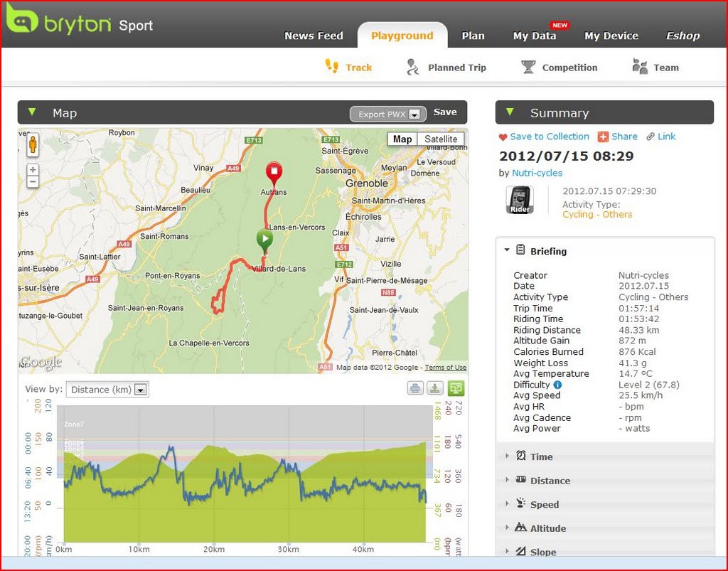
Task: Open the Nutri-cycles author profile link
Action: (537, 174)
